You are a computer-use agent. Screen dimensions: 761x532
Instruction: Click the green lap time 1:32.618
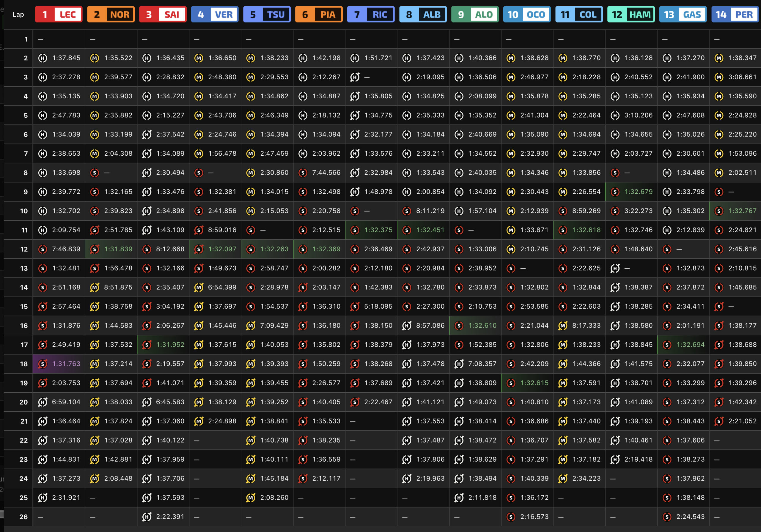(586, 230)
